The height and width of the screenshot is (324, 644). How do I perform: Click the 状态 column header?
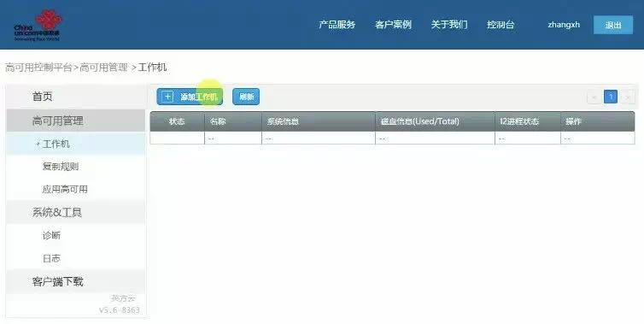[177, 121]
